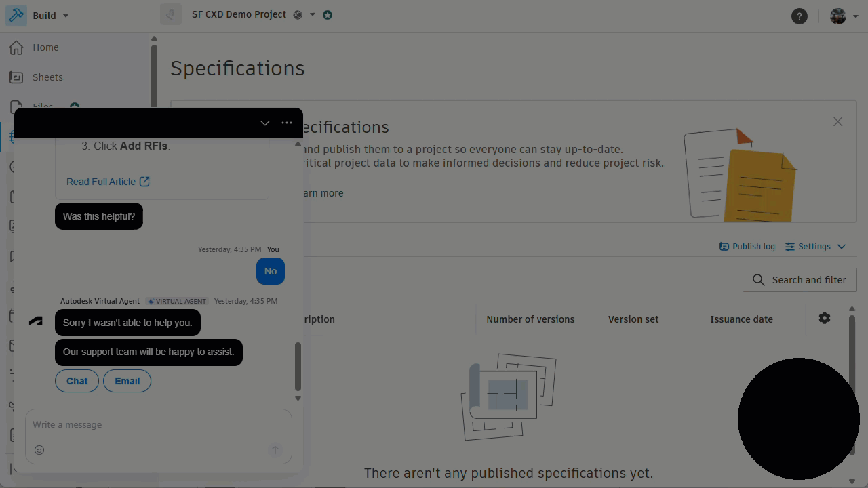Click the Search and filter button
Screen dimensions: 868x488
coord(800,280)
